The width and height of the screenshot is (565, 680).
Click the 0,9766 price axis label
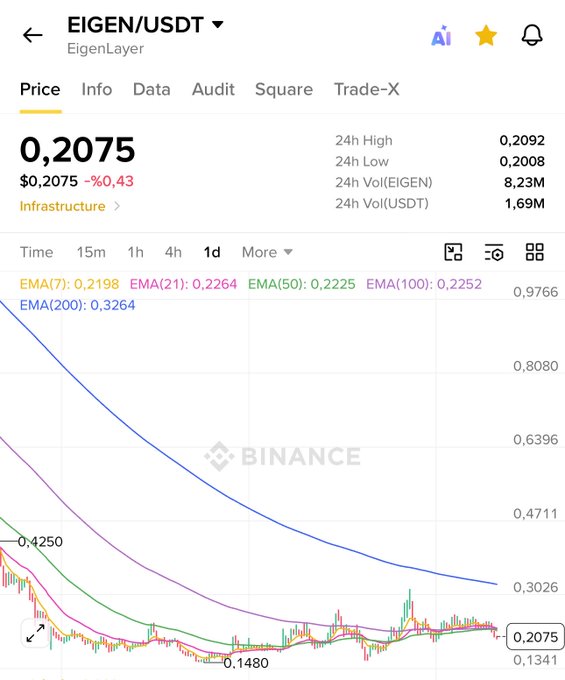pyautogui.click(x=536, y=292)
